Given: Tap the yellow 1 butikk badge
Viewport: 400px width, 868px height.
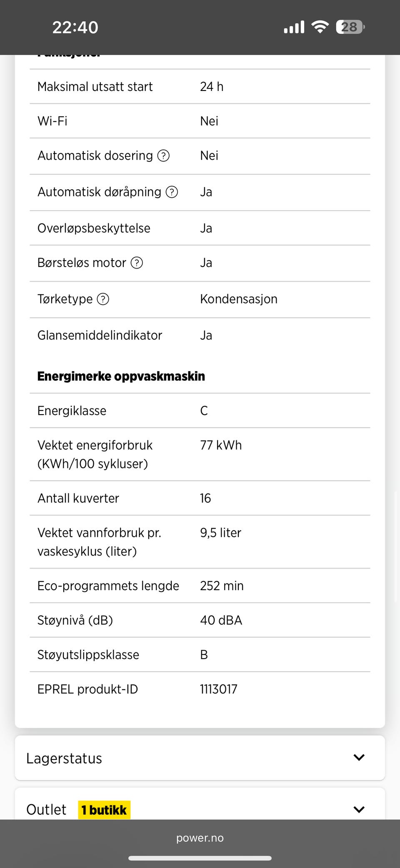Looking at the screenshot, I should click(104, 810).
